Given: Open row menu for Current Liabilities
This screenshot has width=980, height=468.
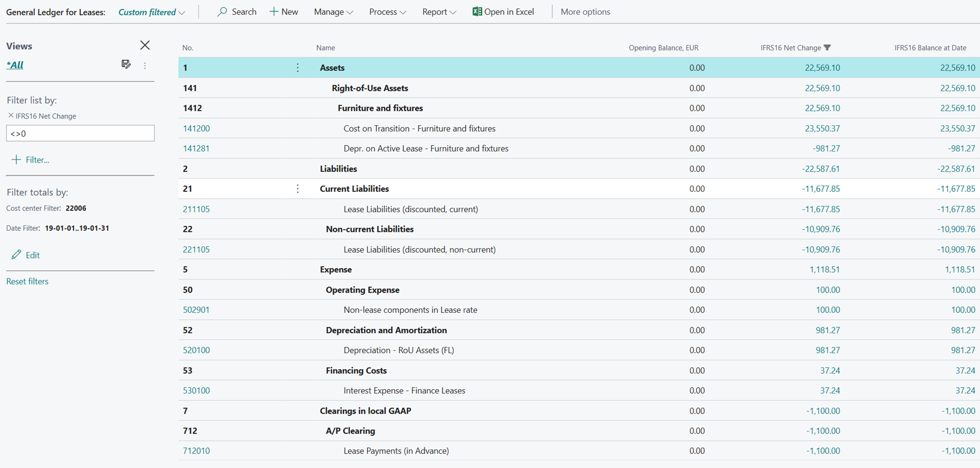Looking at the screenshot, I should tap(298, 189).
